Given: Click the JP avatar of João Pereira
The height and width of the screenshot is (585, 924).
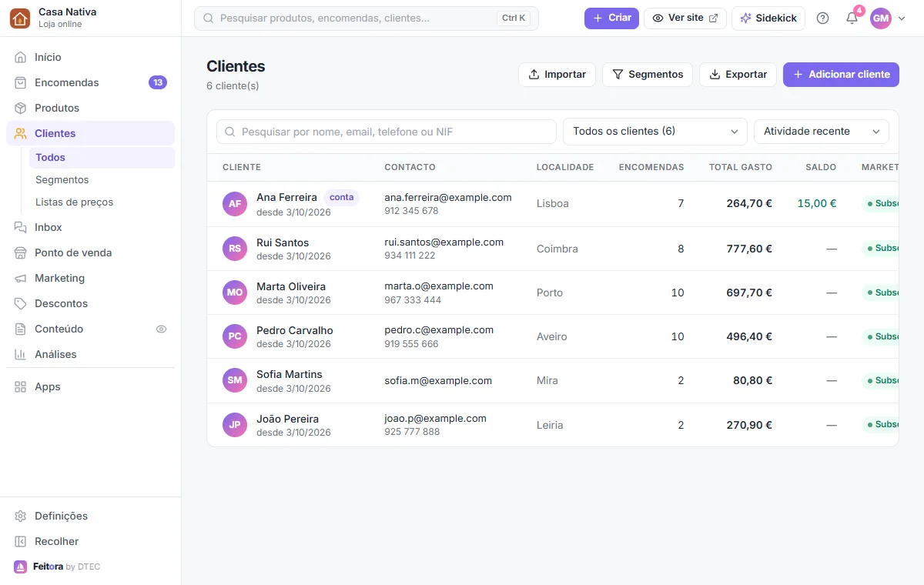Looking at the screenshot, I should coord(235,425).
